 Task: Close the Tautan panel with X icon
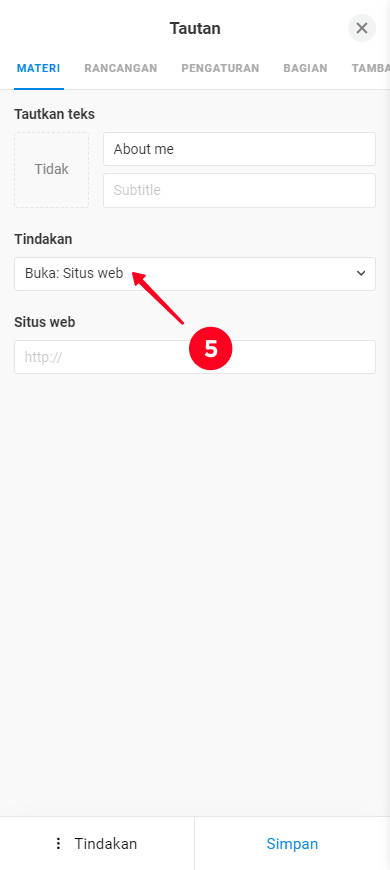click(362, 28)
